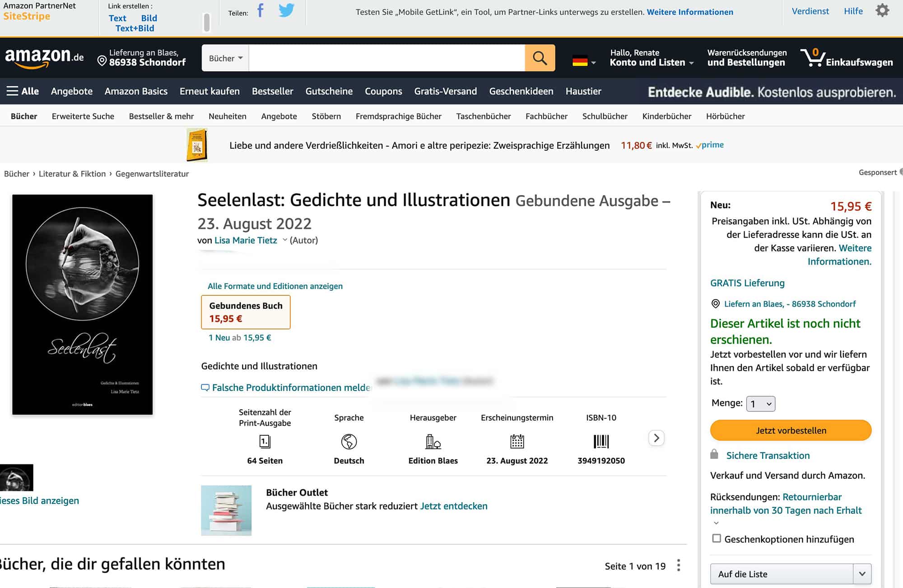The height and width of the screenshot is (588, 903).
Task: Open the Alle hamburger menu
Action: point(23,91)
